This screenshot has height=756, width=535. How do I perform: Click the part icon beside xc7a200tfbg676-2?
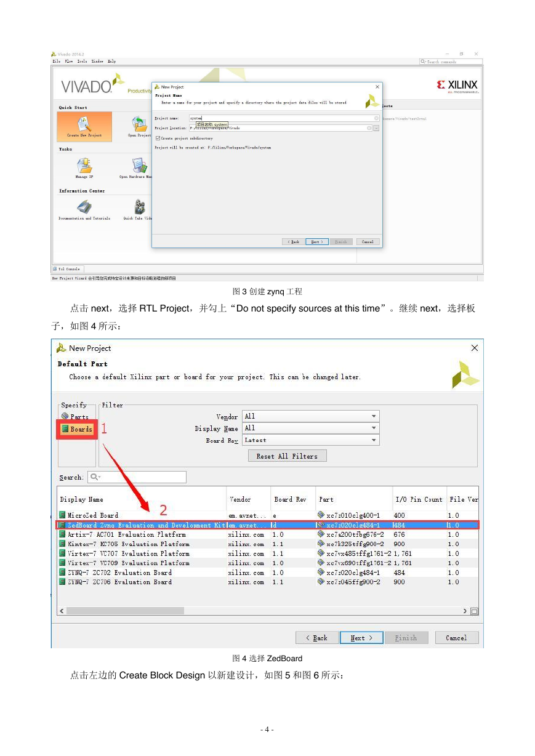(321, 534)
